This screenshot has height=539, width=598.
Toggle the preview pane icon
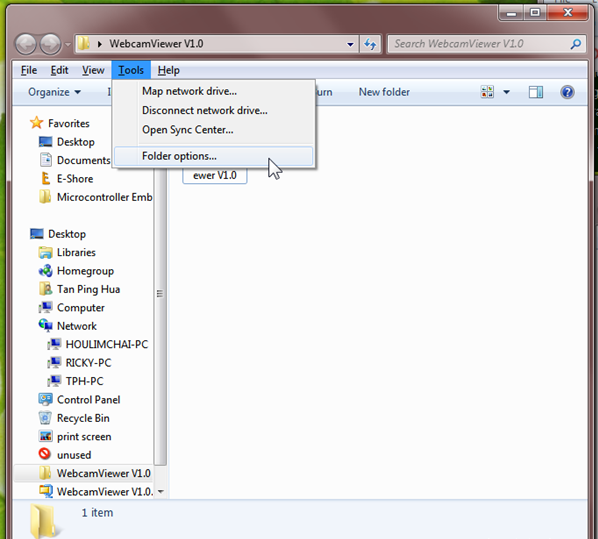point(536,92)
